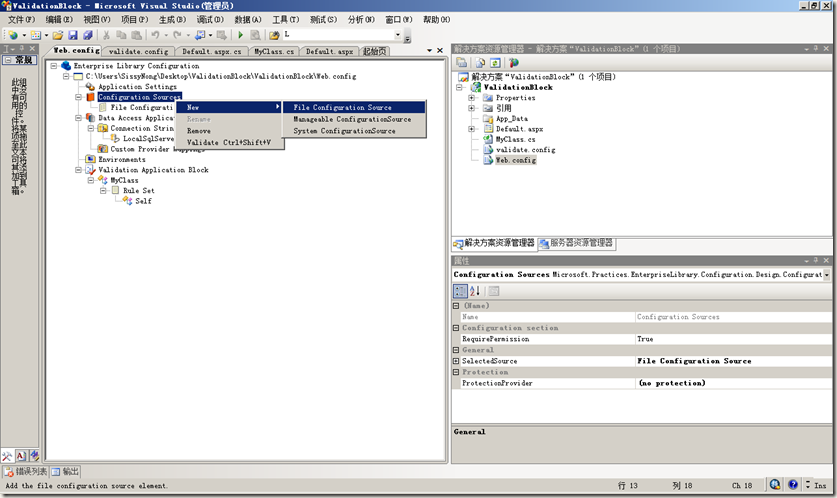Open the 错误列表 error list tab
Image resolution: width=837 pixels, height=498 pixels.
(x=26, y=471)
